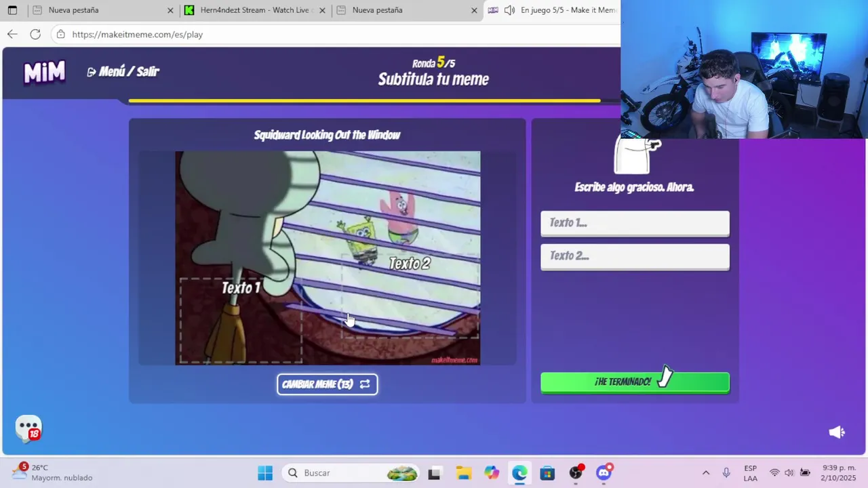Open the Windows Start menu

point(265,473)
